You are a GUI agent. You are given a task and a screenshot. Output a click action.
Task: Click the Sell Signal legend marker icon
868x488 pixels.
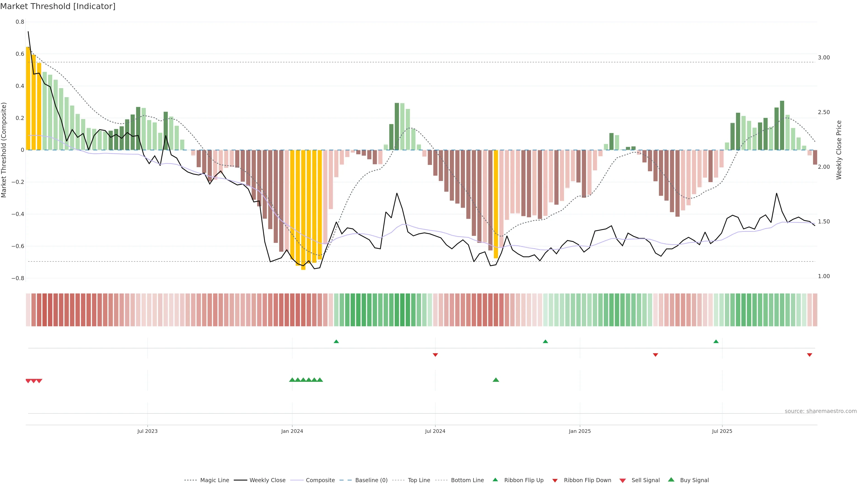[x=623, y=480]
